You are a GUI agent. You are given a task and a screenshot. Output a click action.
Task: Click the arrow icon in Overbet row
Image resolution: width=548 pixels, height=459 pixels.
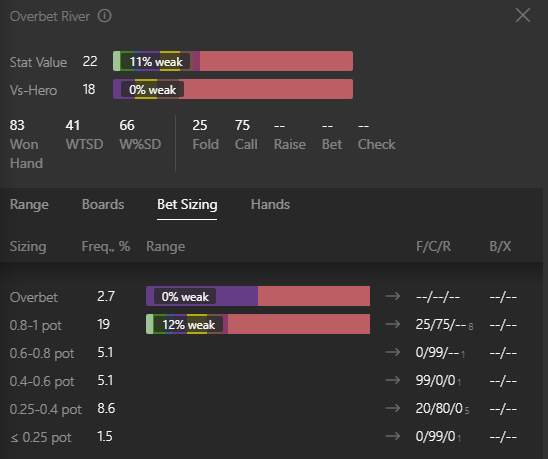(393, 296)
